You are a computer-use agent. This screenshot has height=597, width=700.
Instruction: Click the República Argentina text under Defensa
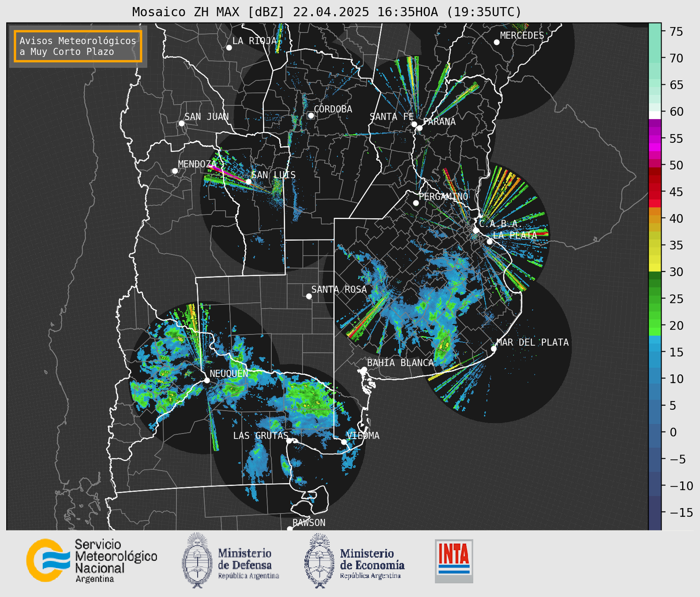(x=249, y=576)
